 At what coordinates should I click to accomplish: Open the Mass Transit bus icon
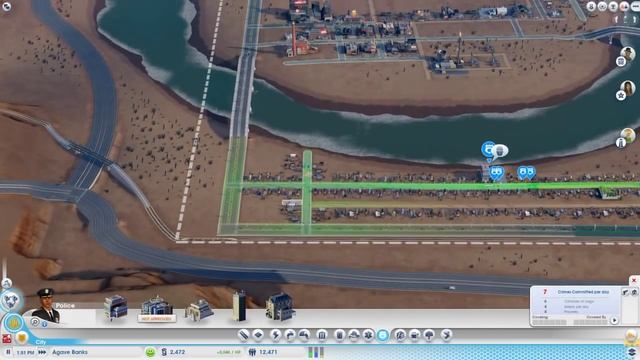(415, 335)
